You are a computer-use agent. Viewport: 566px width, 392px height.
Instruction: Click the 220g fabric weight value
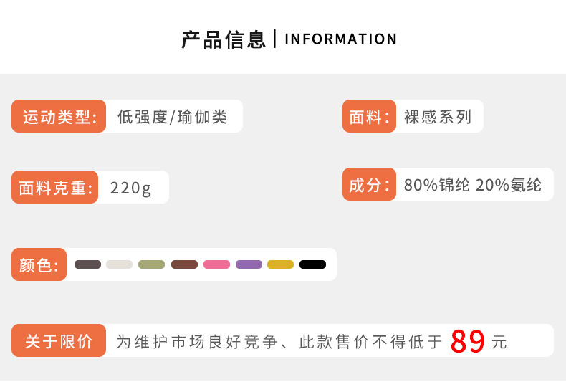(130, 188)
